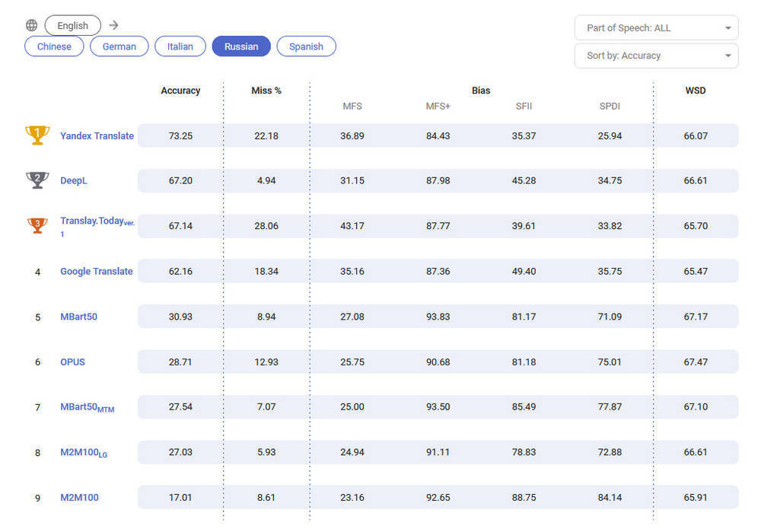Click the WSD column header
This screenshot has height=532, width=761.
(695, 91)
